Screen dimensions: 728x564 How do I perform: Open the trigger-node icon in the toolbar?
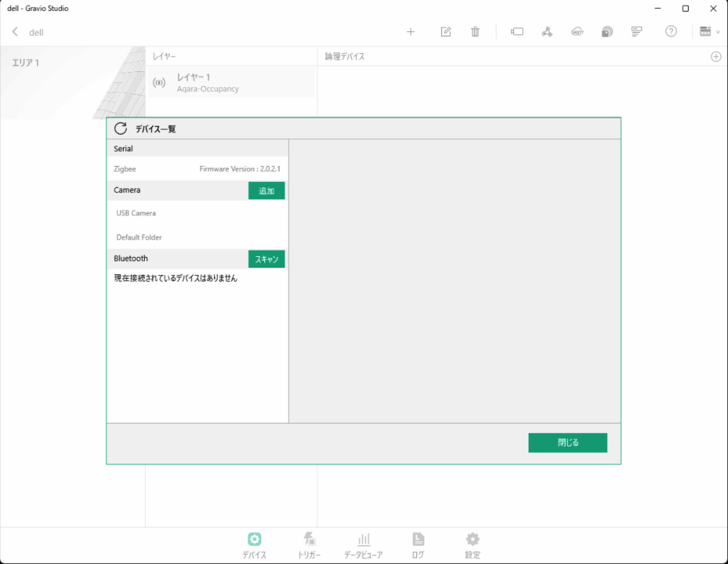tap(547, 31)
